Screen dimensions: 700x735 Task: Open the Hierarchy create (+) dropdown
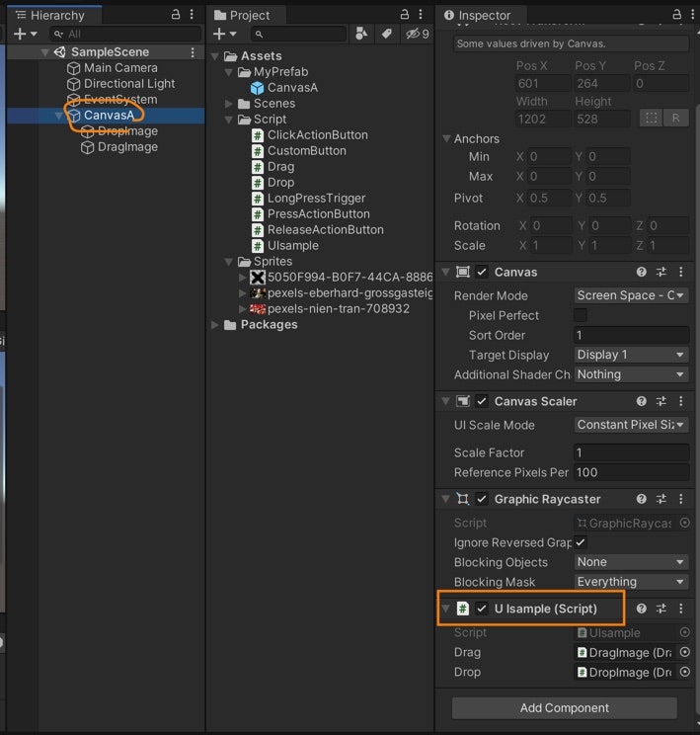[x=25, y=34]
